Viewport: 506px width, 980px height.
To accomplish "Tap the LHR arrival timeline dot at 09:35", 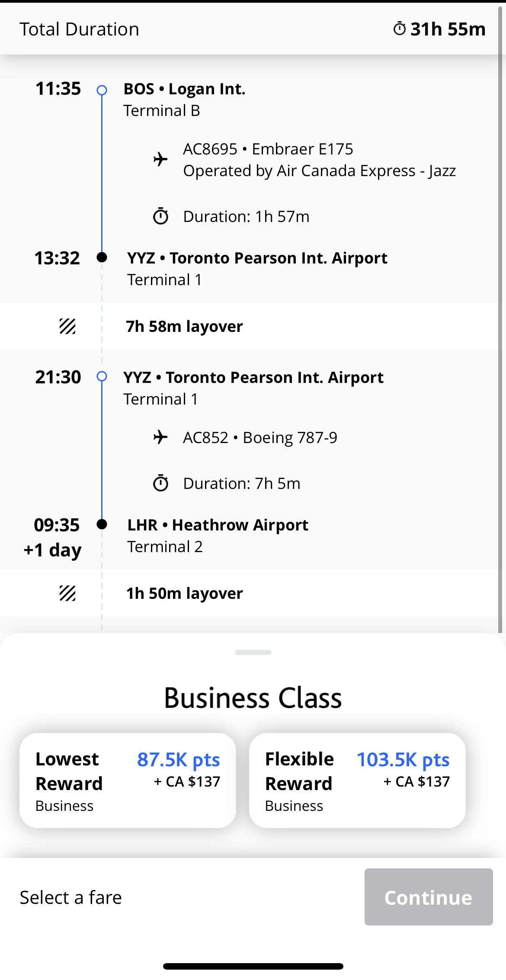I will click(x=102, y=524).
